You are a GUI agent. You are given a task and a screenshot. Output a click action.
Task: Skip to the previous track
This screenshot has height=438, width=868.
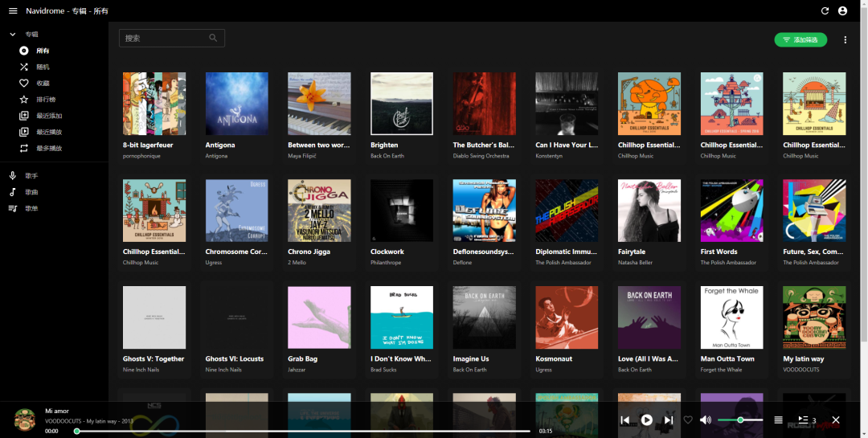[625, 420]
